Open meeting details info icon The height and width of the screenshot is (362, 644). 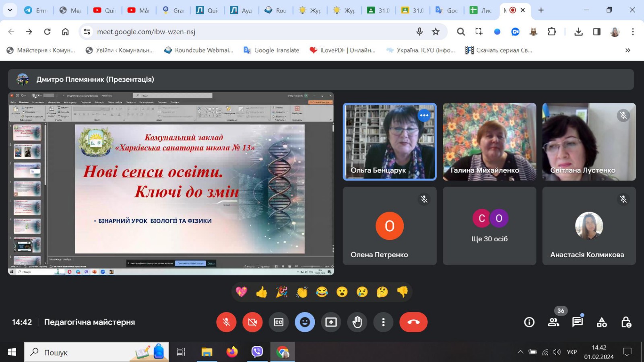click(x=529, y=322)
